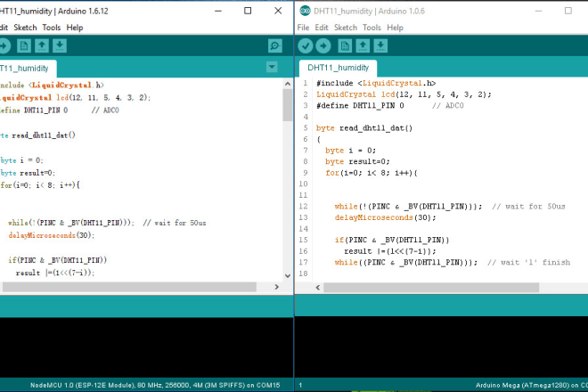Click 'delayMicroseconds(30);' line in 1.6.12 editor

click(52, 235)
